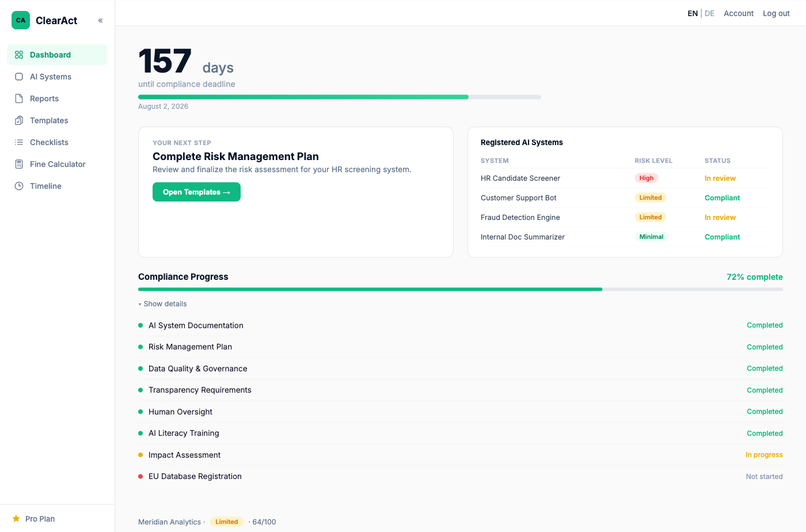Open the Templates icon in sidebar

pyautogui.click(x=18, y=120)
